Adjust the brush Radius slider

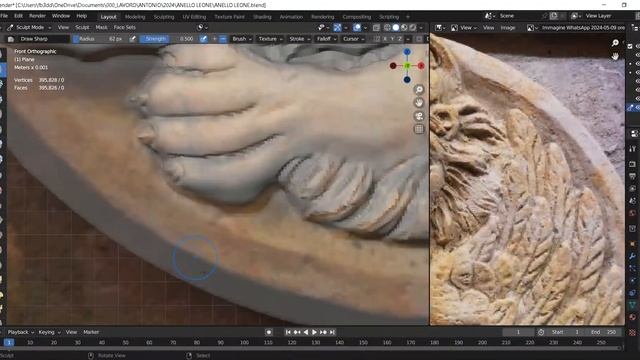coord(100,39)
